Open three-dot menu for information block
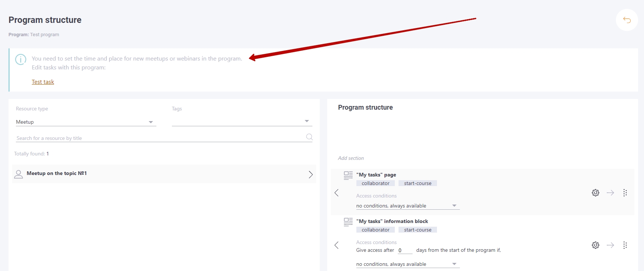The height and width of the screenshot is (271, 644). [x=625, y=245]
